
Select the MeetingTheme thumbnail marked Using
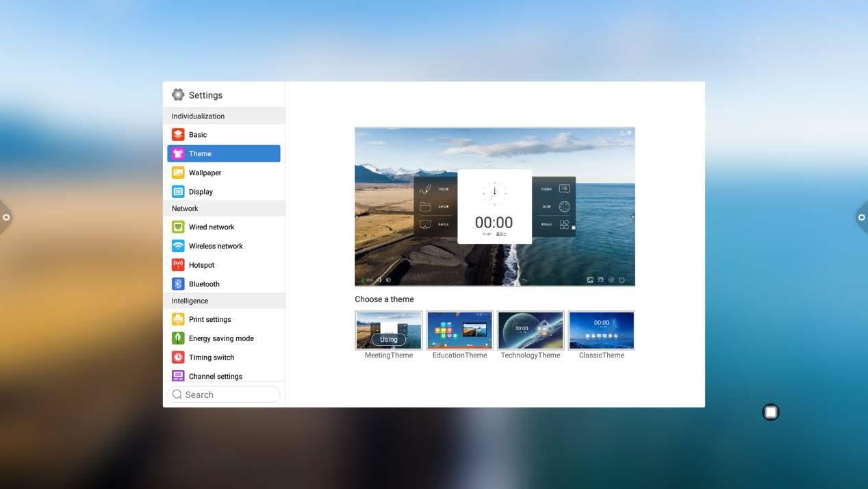pos(388,330)
